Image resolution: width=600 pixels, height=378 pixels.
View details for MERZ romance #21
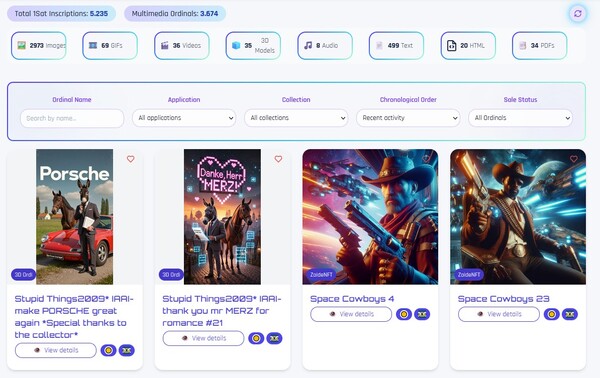coord(203,338)
